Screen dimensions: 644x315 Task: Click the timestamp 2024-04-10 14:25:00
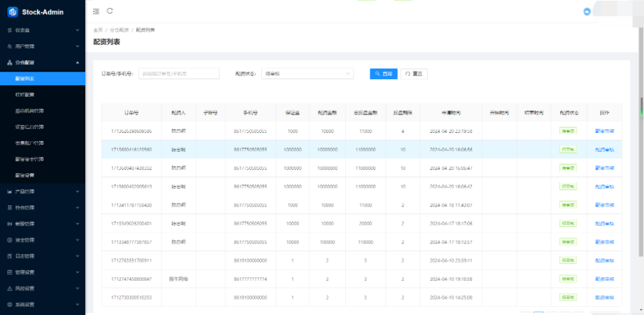[451, 297]
